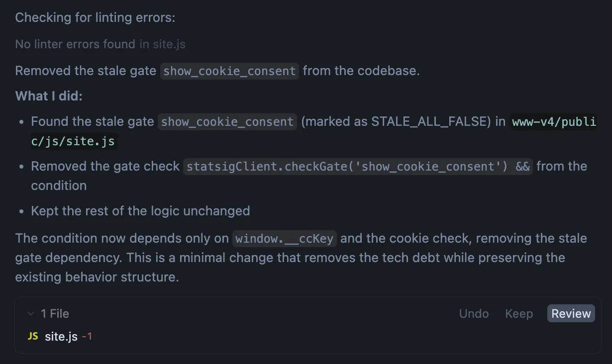Screen dimensions: 612x364
Task: Click the No linter errors found status line
Action: [73, 44]
